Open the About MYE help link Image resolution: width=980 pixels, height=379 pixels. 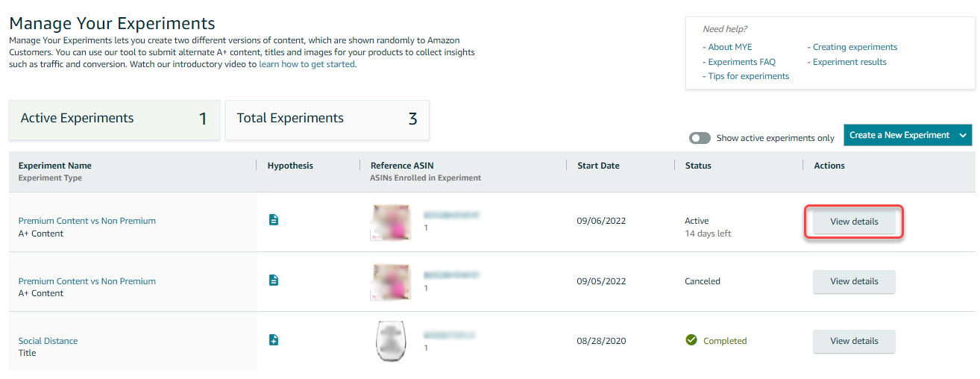pyautogui.click(x=729, y=47)
